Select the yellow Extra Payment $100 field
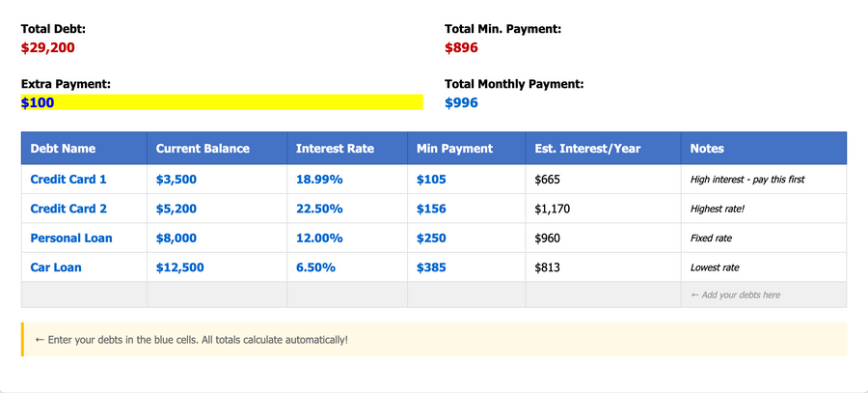The height and width of the screenshot is (393, 868). [222, 102]
